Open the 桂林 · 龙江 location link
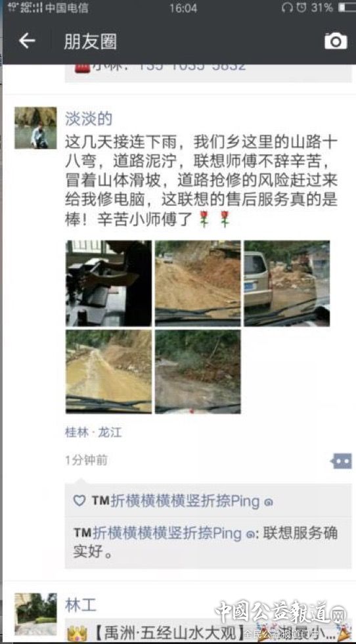356x644 pixels. [x=94, y=432]
